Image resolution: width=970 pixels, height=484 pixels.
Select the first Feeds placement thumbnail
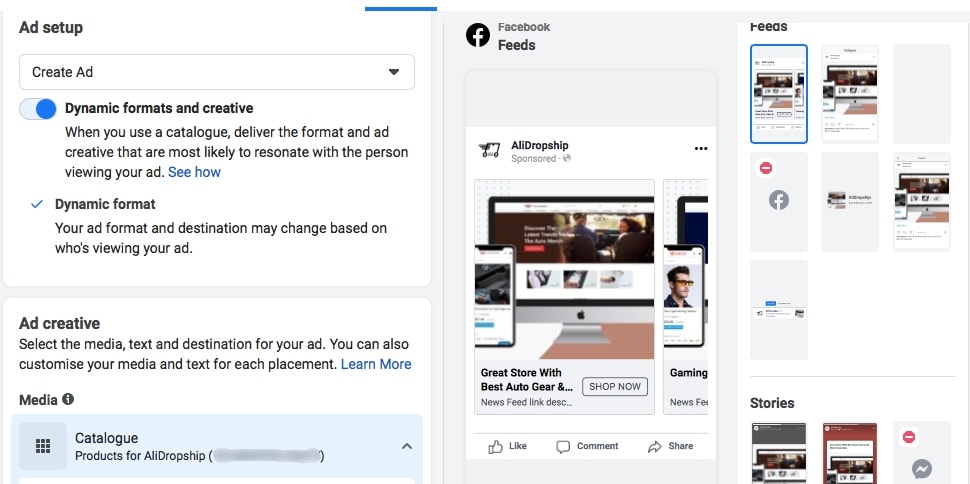(x=779, y=94)
